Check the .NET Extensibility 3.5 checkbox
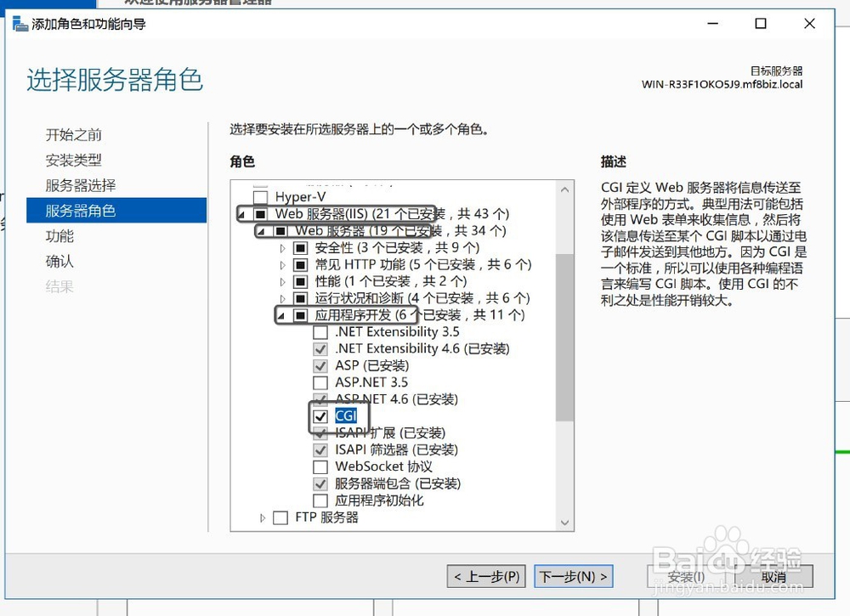This screenshot has width=850, height=616. [x=320, y=332]
